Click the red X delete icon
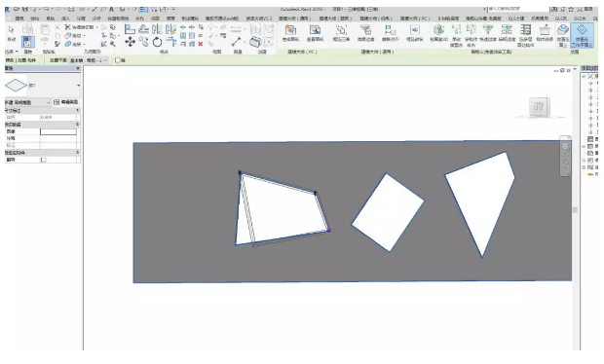The height and width of the screenshot is (364, 604). (201, 44)
